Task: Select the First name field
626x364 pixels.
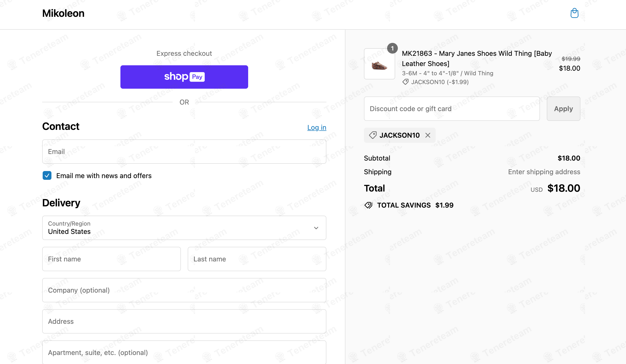Action: pyautogui.click(x=112, y=259)
